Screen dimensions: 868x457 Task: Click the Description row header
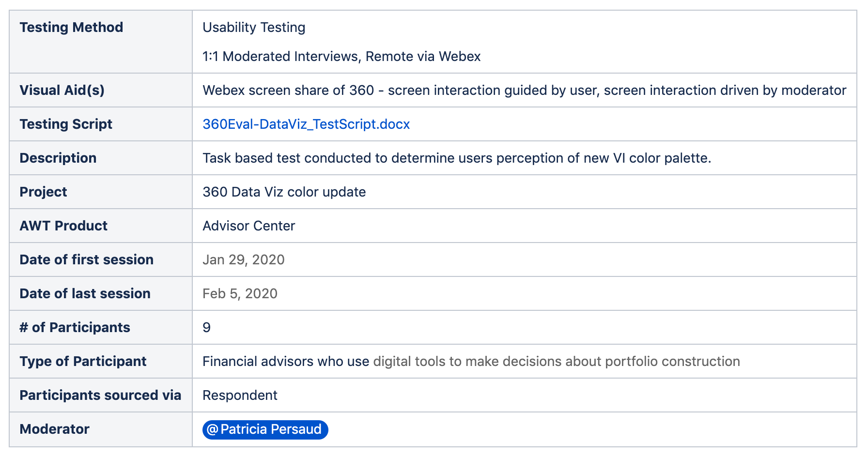coord(101,158)
